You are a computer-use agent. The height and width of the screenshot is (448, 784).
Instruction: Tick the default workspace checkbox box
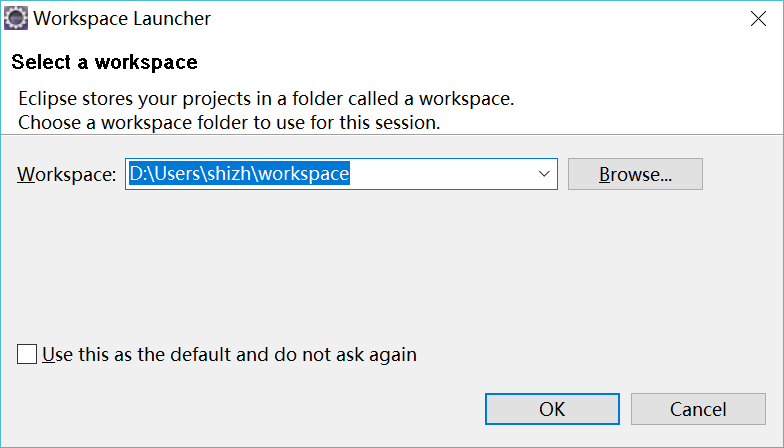point(27,354)
